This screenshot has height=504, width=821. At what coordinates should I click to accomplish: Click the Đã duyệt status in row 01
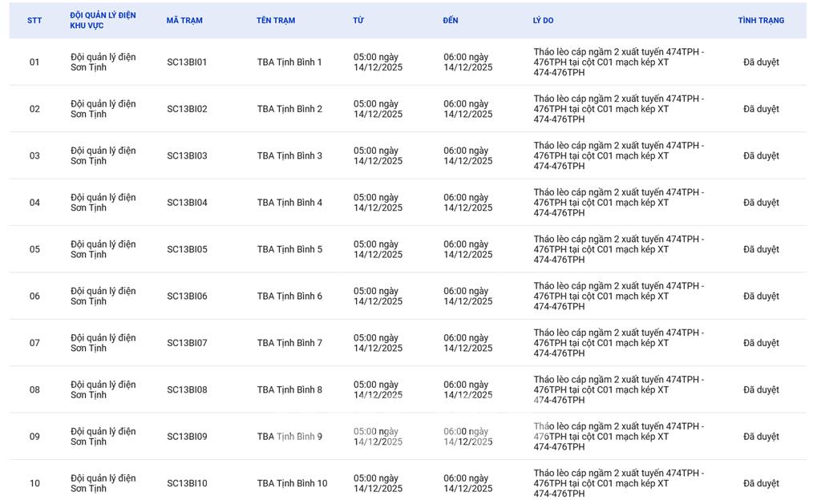click(x=761, y=62)
